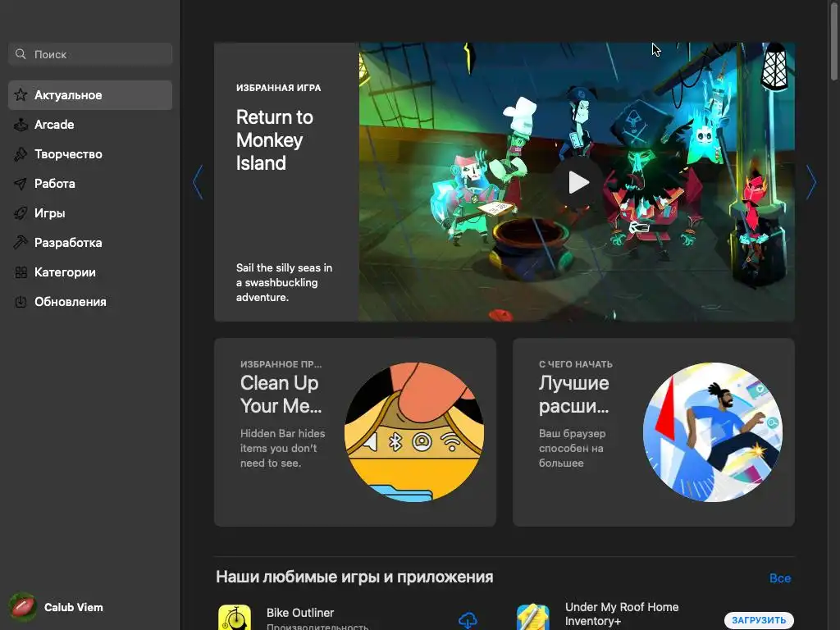The width and height of the screenshot is (840, 630).
Task: Click the 'Sail the silly seas' description
Action: (284, 282)
